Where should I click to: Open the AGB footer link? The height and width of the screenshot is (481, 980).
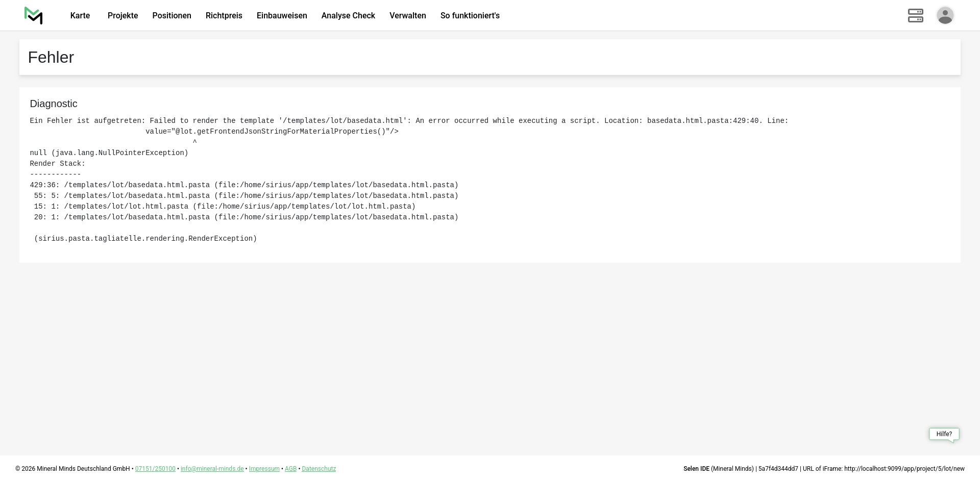pos(290,469)
